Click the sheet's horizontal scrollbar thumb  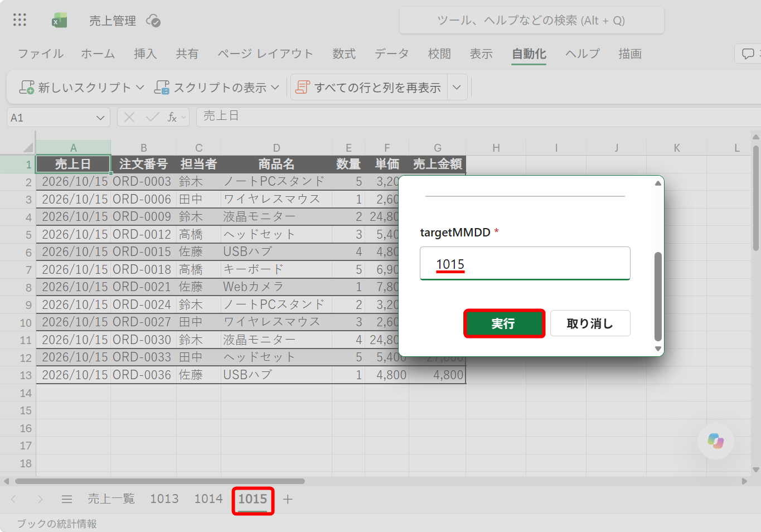tap(160, 481)
